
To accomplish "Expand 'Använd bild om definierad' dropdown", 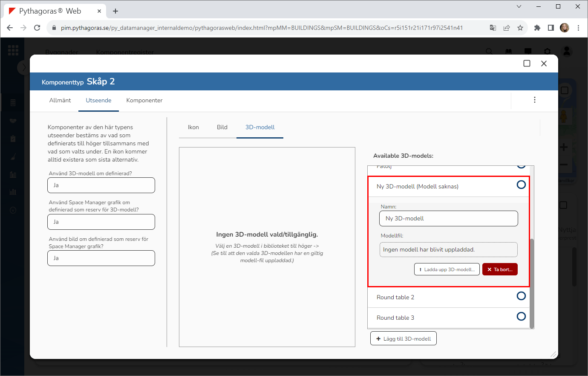I will pos(101,258).
